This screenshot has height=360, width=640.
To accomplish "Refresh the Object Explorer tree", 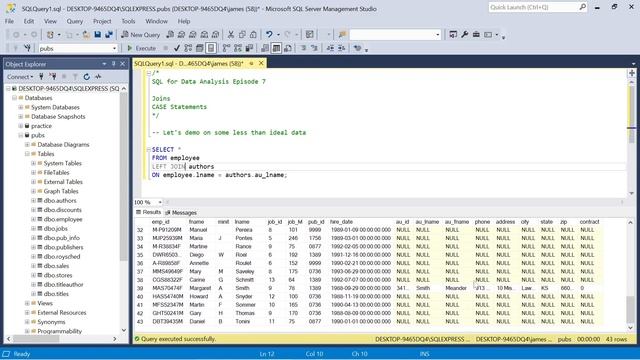I will point(87,76).
